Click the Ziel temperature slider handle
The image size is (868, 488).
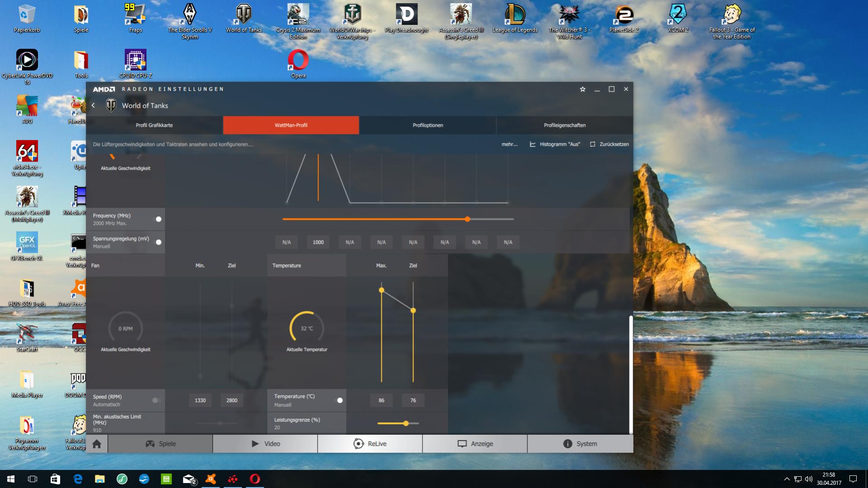(x=413, y=310)
